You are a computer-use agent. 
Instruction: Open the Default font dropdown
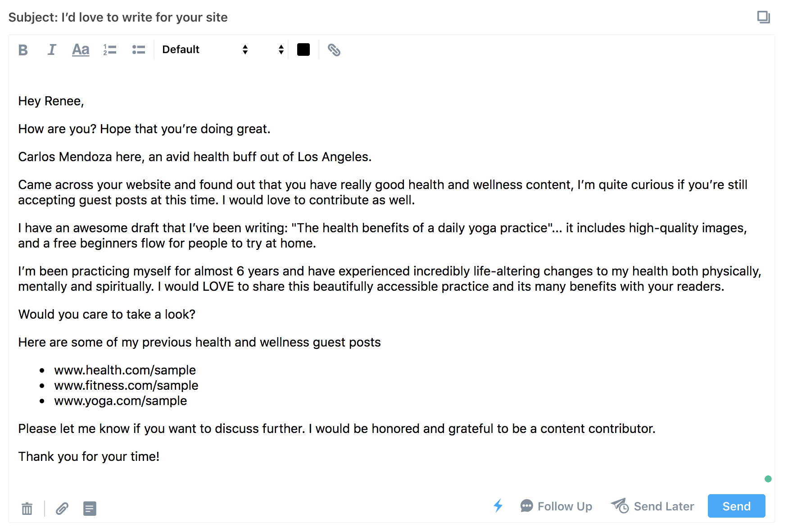(205, 50)
